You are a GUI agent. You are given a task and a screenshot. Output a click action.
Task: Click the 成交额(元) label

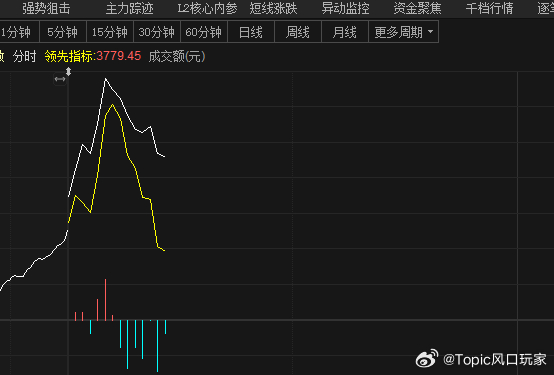pyautogui.click(x=177, y=56)
